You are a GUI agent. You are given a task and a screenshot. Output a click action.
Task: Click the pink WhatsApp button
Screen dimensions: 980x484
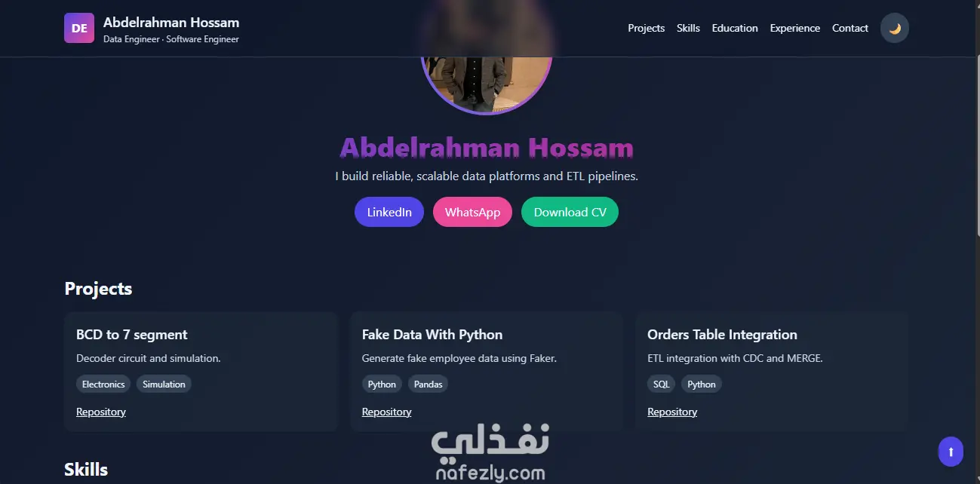point(472,212)
